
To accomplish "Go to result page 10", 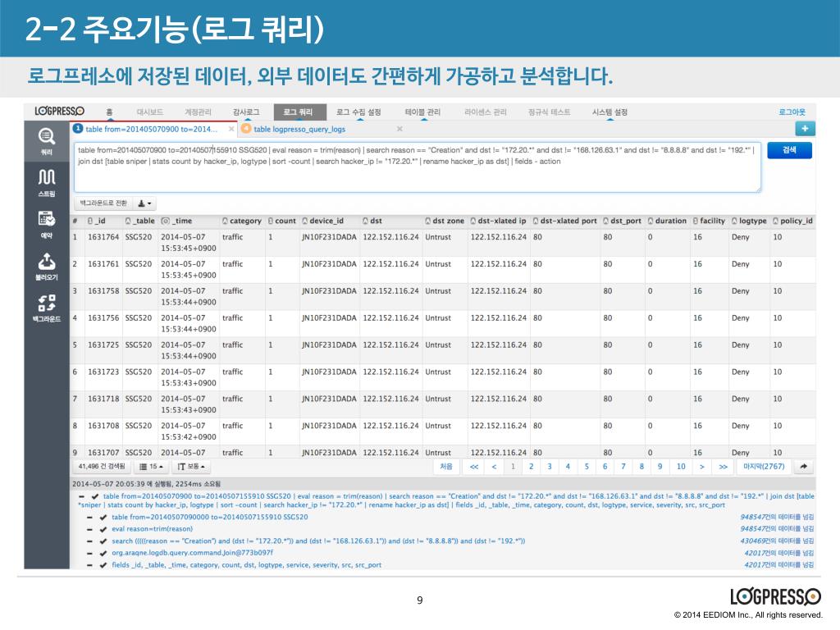I will 681,467.
